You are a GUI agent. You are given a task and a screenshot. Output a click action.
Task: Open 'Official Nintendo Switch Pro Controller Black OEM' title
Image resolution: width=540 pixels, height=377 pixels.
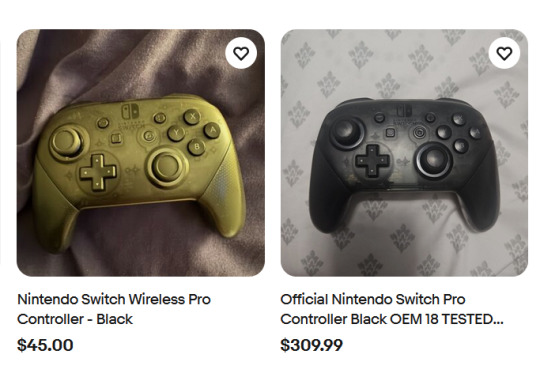point(392,309)
